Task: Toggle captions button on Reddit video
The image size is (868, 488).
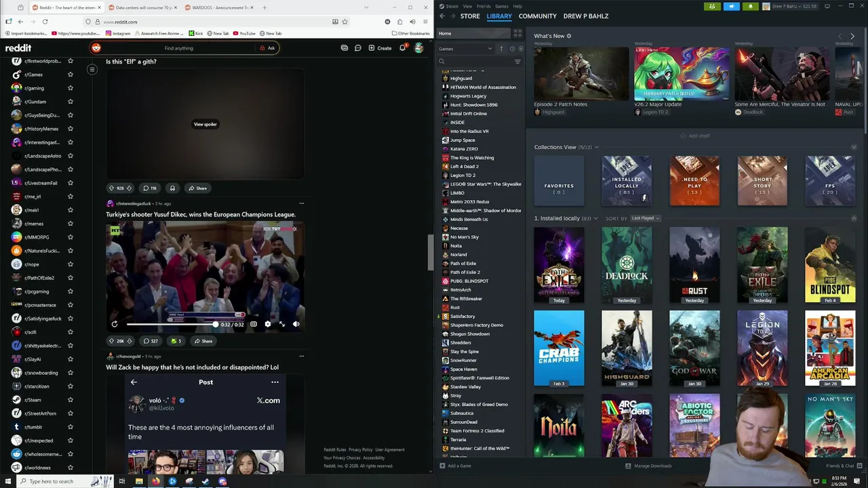Action: pos(254,325)
